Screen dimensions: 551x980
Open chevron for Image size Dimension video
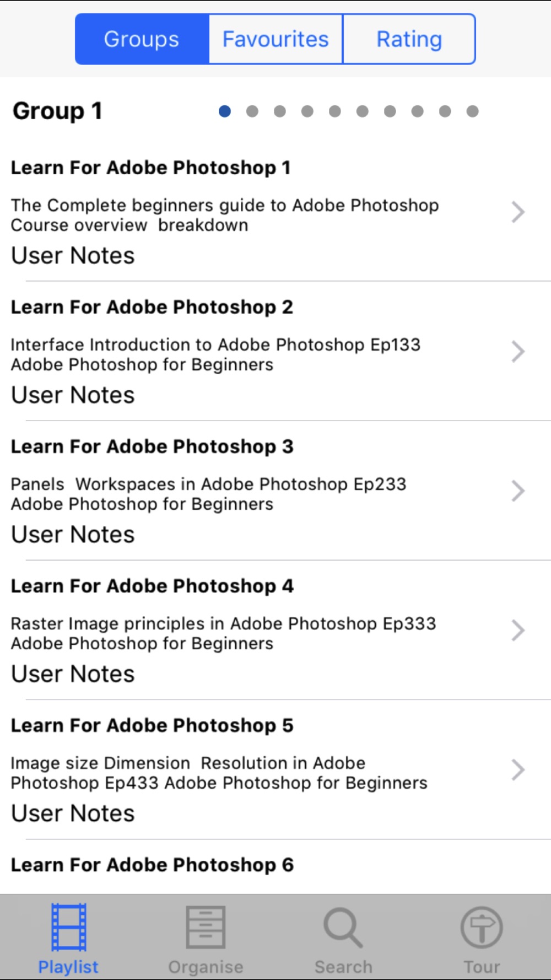coord(518,770)
